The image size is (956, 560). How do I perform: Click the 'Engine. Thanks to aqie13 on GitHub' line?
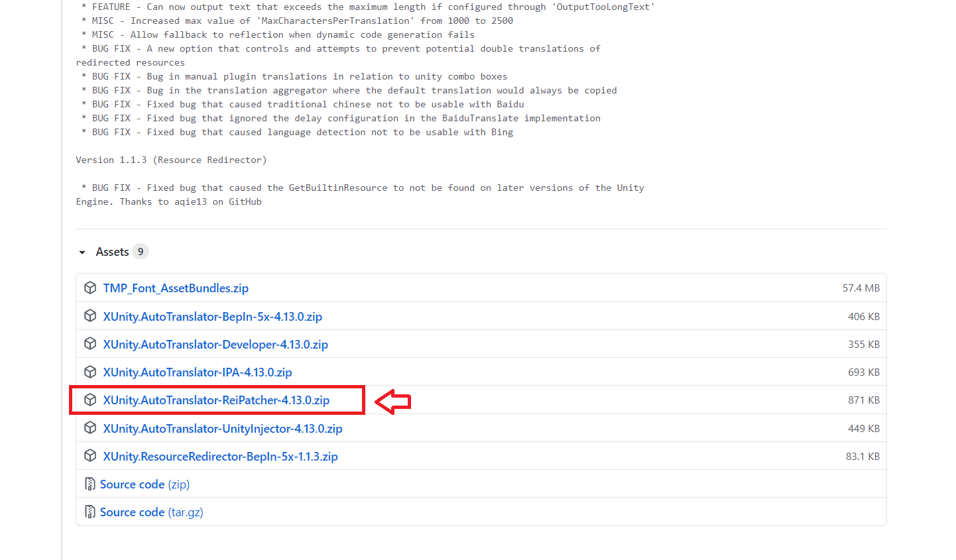[x=169, y=201]
